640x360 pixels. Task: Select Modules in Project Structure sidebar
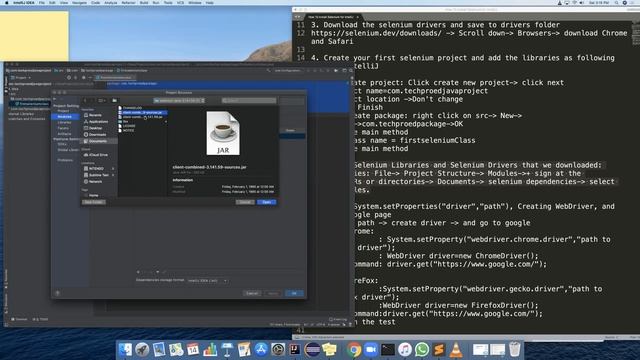coord(64,117)
